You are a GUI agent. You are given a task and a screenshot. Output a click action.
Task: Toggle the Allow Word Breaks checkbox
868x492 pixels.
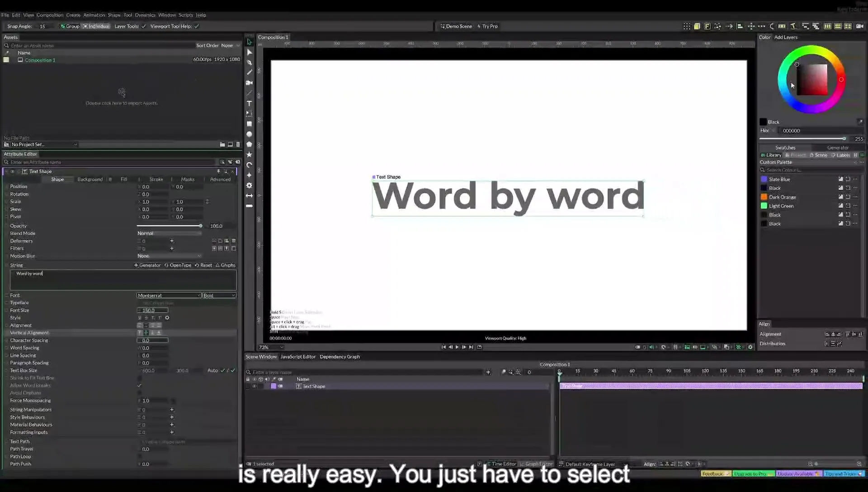[x=139, y=386]
